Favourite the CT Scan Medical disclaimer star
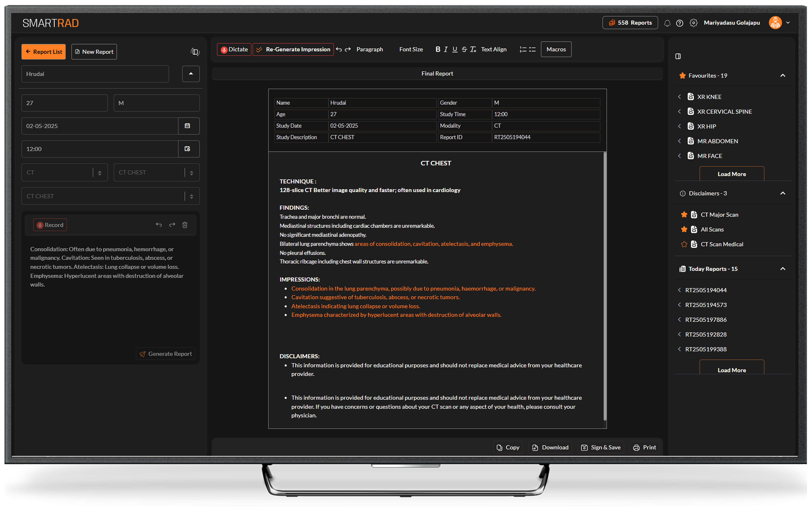This screenshot has height=514, width=812. click(x=684, y=244)
